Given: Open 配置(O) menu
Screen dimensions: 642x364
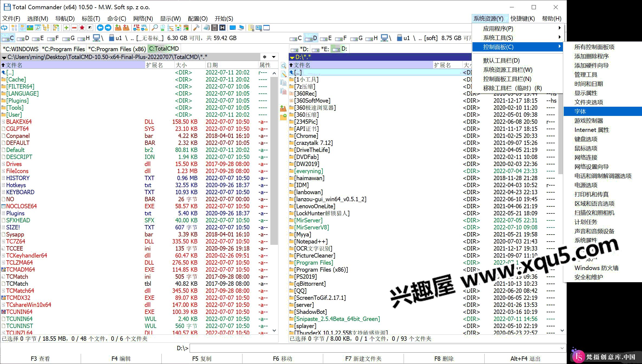Looking at the screenshot, I should pyautogui.click(x=198, y=18).
